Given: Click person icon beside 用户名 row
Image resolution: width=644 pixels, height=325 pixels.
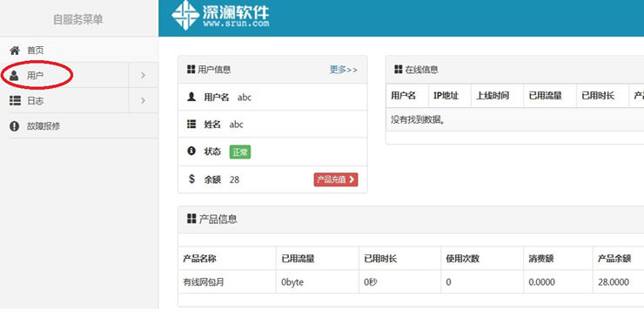Looking at the screenshot, I should pos(191,97).
